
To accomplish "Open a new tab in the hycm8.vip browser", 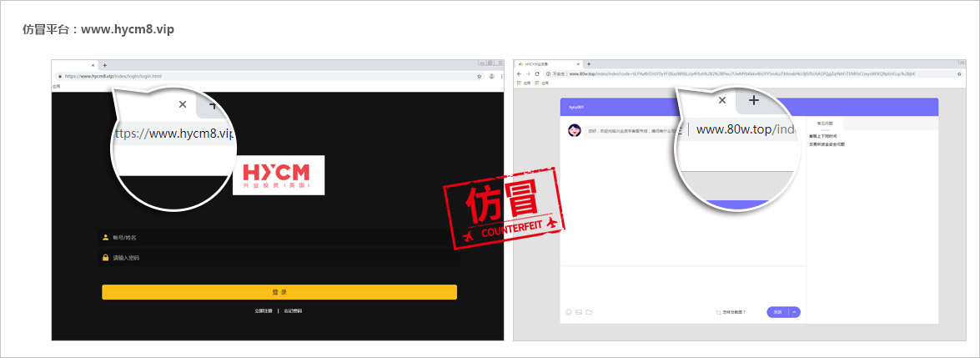I will click(104, 64).
